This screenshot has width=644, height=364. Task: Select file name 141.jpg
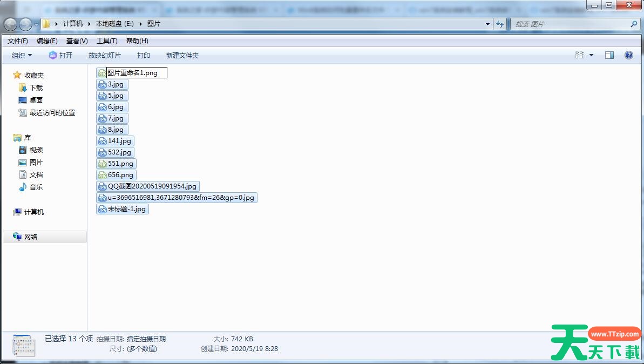tap(119, 141)
